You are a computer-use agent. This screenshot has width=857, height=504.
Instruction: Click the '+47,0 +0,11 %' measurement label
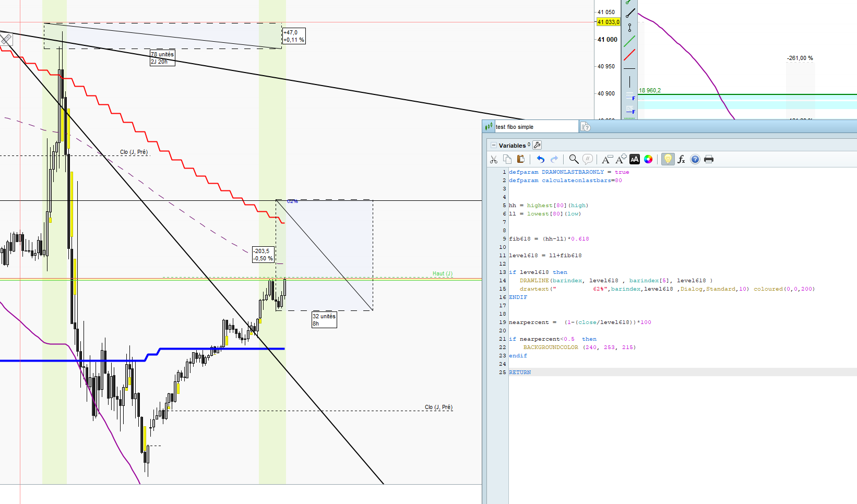294,36
